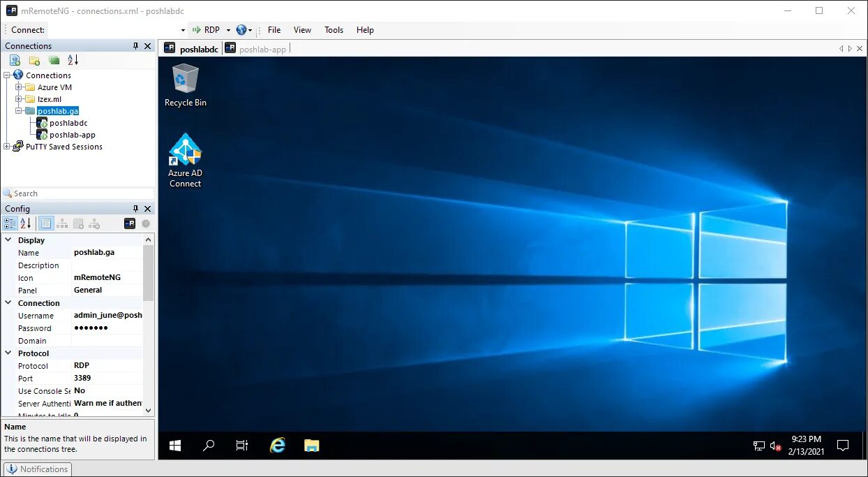Sort connections alphabetically with A-Z icon
This screenshot has height=477, width=868.
coord(73,60)
